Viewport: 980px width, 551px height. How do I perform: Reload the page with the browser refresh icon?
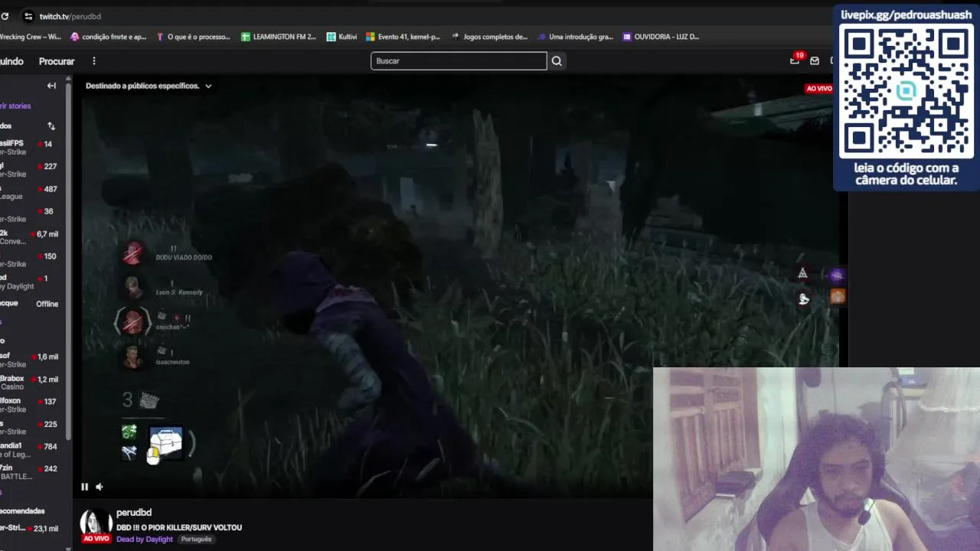coord(5,16)
